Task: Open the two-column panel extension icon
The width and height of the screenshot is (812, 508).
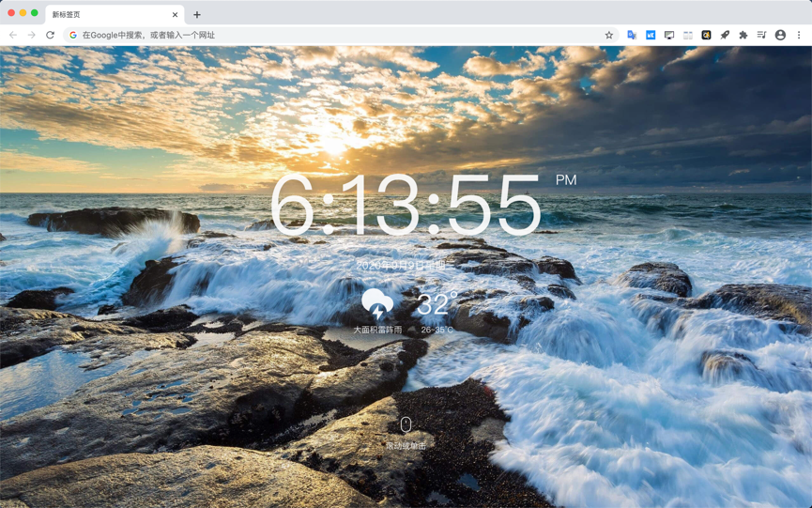Action: [688, 36]
